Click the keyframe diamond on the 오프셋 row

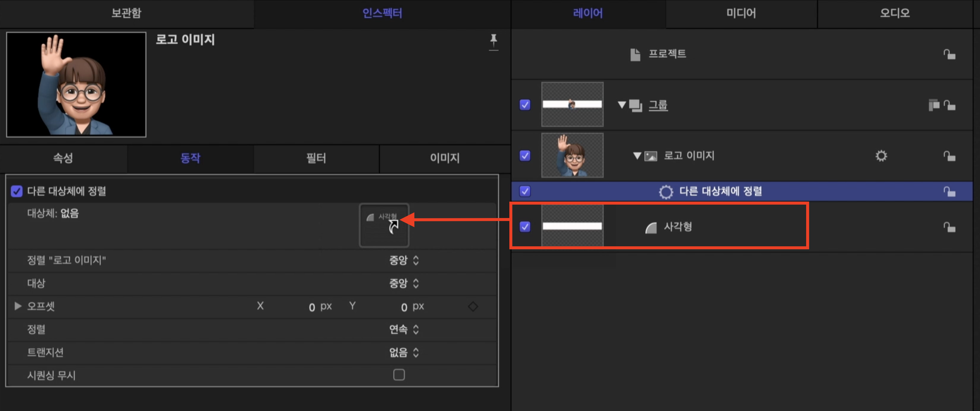pos(473,306)
